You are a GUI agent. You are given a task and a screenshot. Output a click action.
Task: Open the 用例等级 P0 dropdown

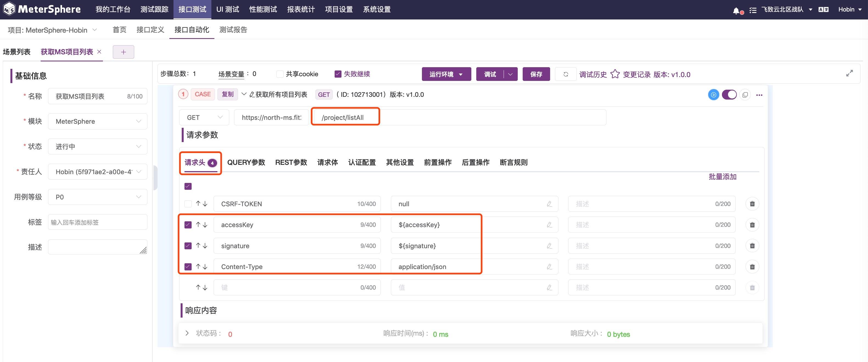click(x=97, y=197)
